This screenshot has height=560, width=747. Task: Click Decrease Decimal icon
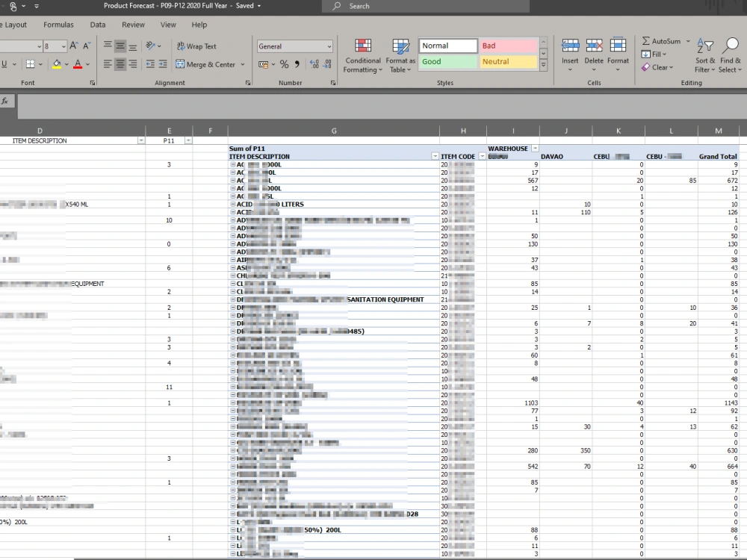point(327,63)
